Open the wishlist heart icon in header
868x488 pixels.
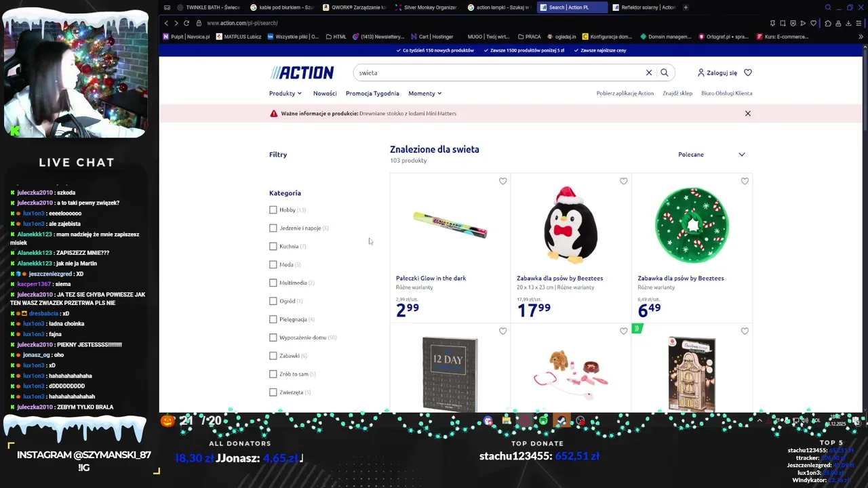pyautogui.click(x=748, y=73)
